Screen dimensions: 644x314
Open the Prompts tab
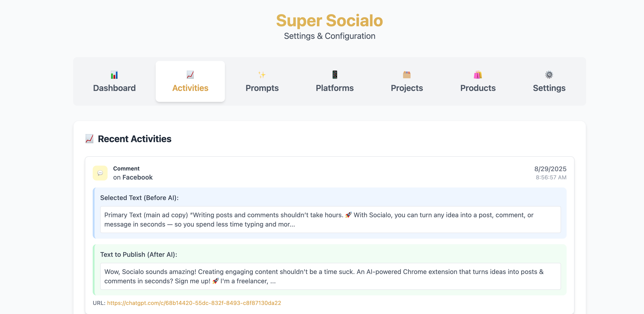pyautogui.click(x=262, y=81)
